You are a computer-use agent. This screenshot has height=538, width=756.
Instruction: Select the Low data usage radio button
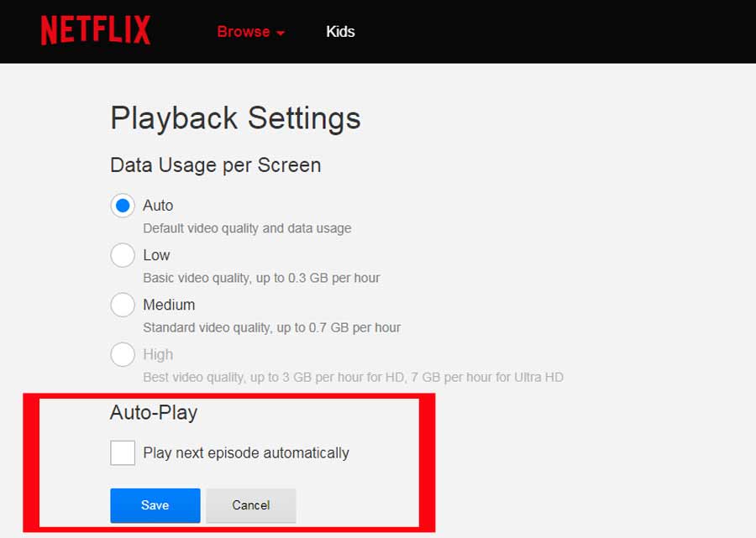[123, 255]
